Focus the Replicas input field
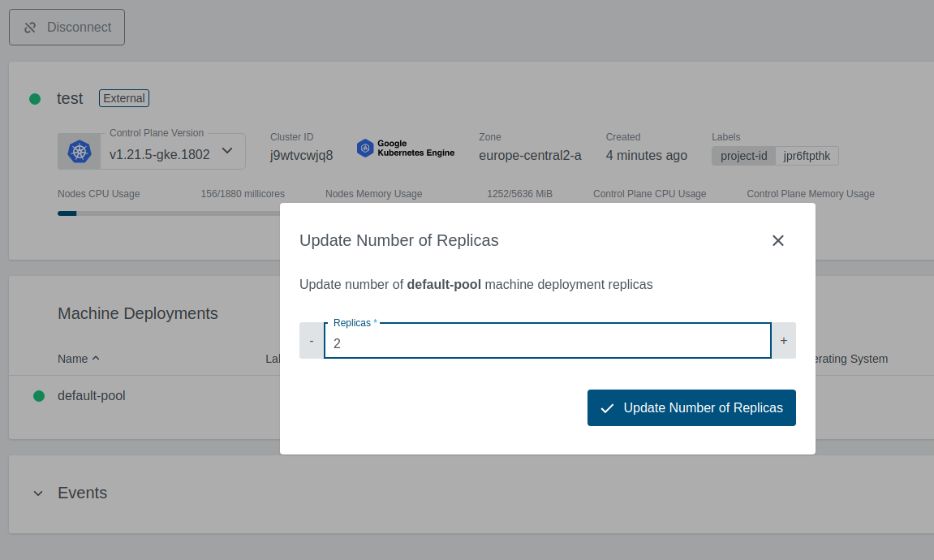934x560 pixels. [547, 341]
